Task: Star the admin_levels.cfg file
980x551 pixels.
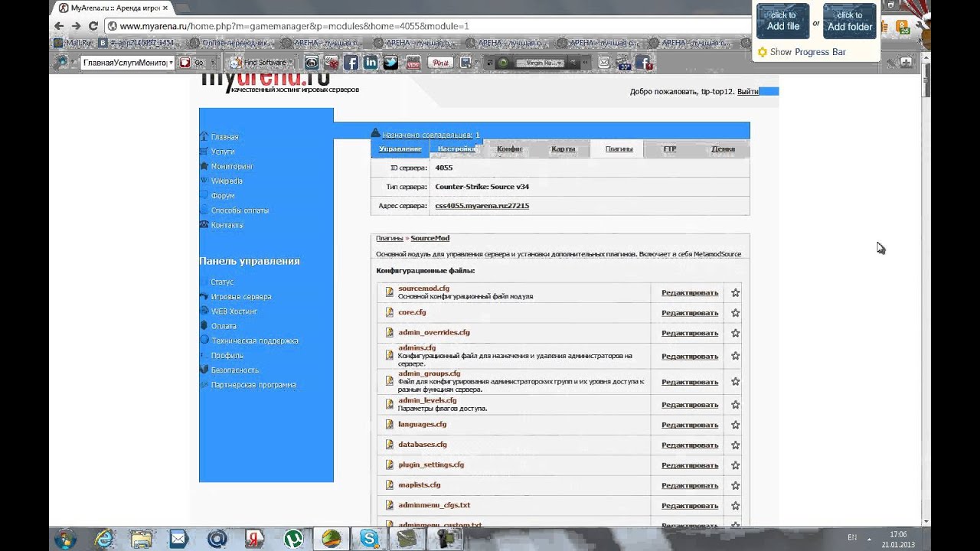Action: click(735, 405)
